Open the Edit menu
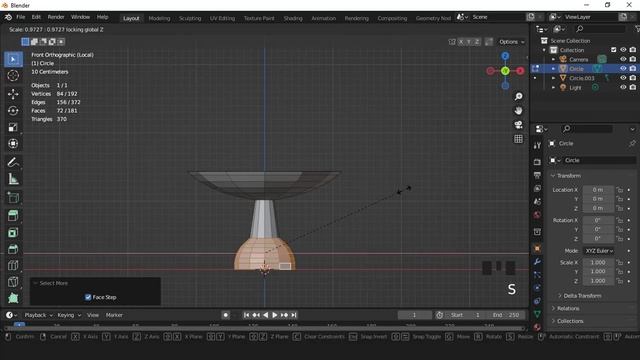The image size is (640, 360). point(36,17)
